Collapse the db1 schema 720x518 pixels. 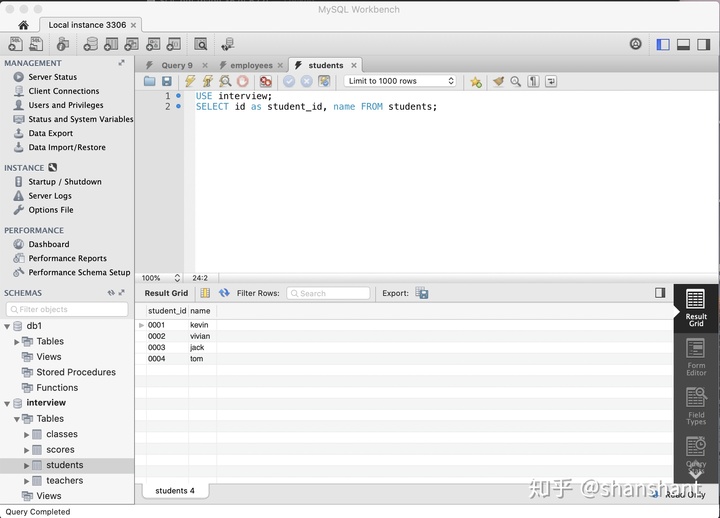pyautogui.click(x=7, y=327)
